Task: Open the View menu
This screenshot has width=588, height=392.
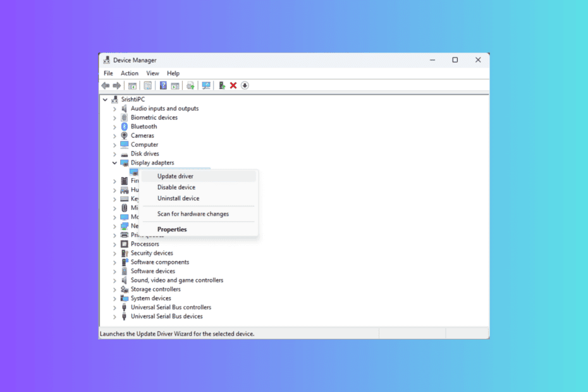Action: tap(152, 73)
